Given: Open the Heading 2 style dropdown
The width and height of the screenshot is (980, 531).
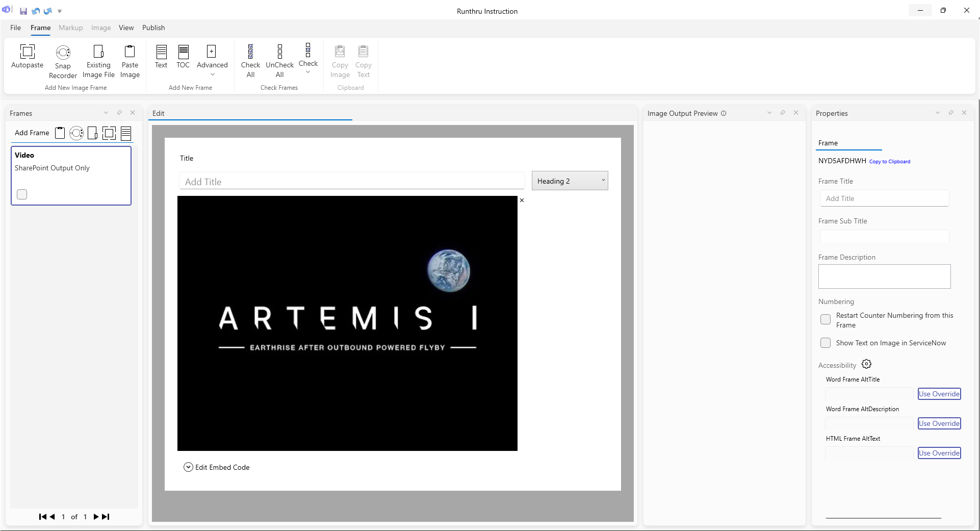Looking at the screenshot, I should pyautogui.click(x=570, y=181).
